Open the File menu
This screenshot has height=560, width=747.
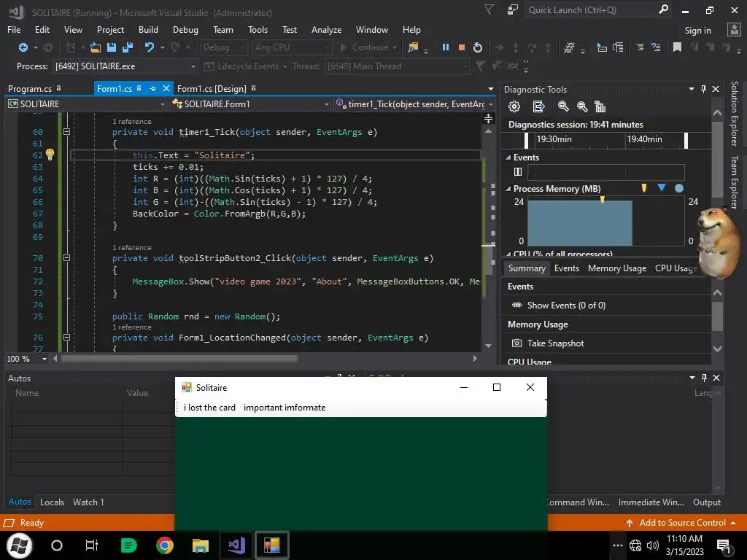(14, 29)
